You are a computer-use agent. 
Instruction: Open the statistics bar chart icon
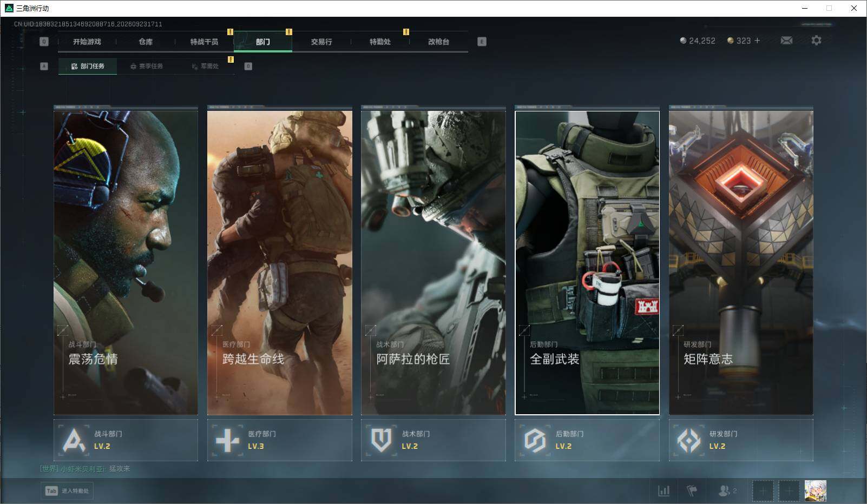(x=664, y=490)
